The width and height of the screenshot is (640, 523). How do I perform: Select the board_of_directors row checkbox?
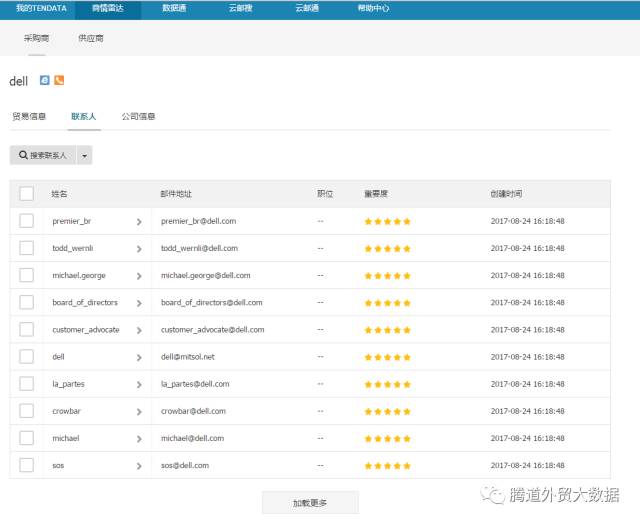27,302
